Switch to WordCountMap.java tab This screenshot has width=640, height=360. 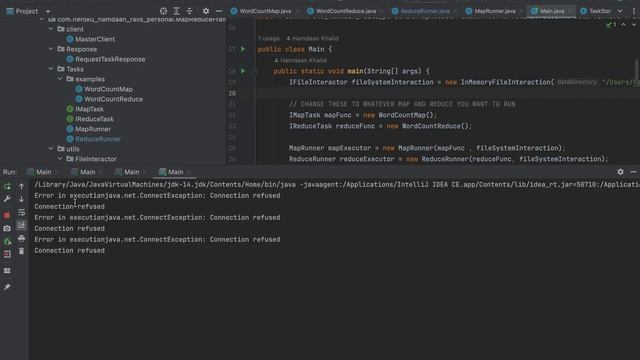pos(264,11)
